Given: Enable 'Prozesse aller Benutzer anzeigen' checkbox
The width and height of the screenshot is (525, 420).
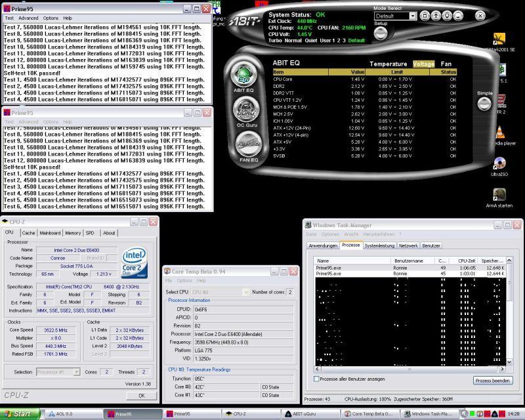Looking at the screenshot, I should [x=316, y=379].
